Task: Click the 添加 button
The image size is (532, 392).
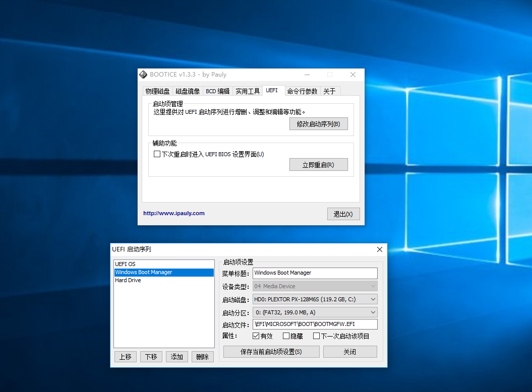Action: pos(177,357)
